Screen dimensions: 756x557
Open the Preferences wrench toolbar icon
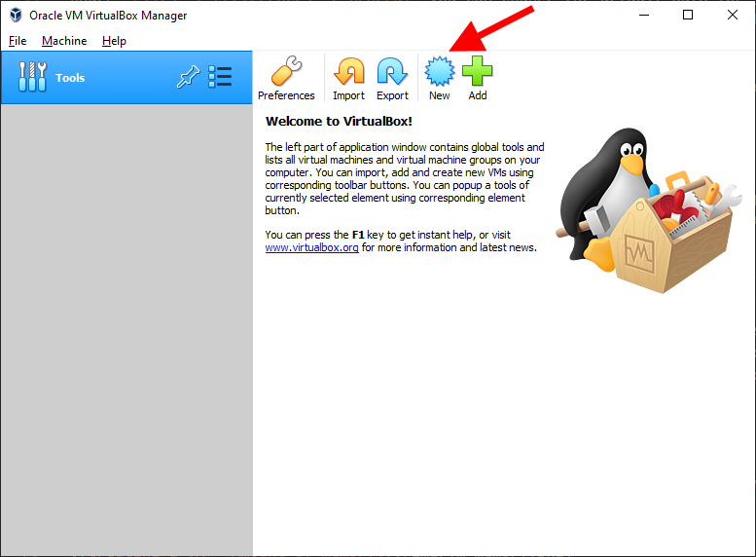pos(286,71)
